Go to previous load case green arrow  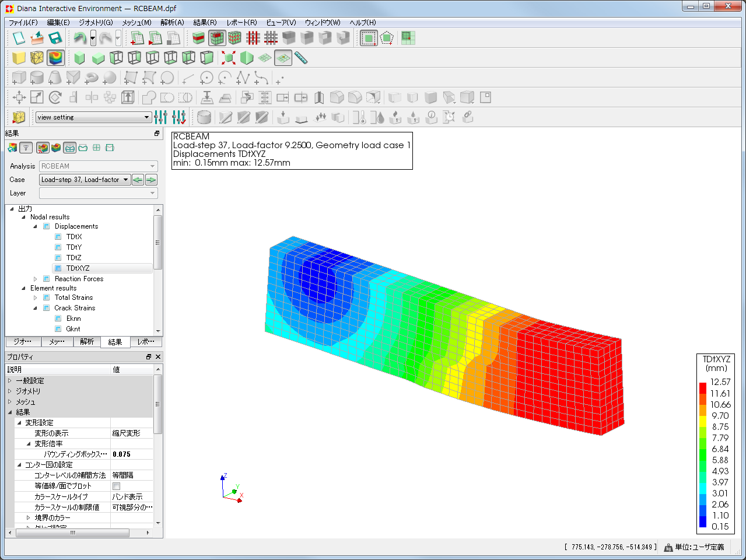pyautogui.click(x=138, y=180)
